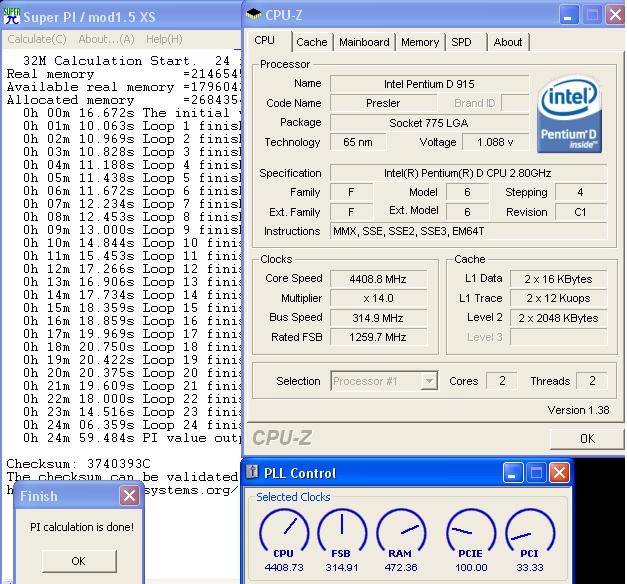This screenshot has width=627, height=584.
Task: Click OK button in CPU-Z window
Action: [x=587, y=439]
